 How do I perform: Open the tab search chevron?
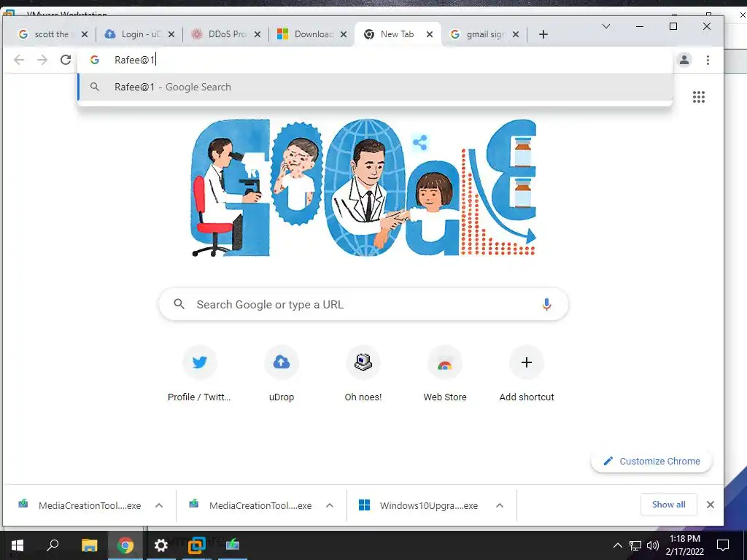[606, 26]
